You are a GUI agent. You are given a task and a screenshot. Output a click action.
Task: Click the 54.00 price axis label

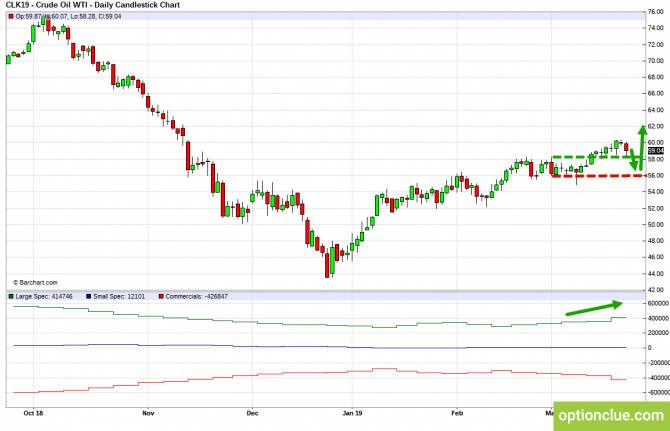click(x=655, y=191)
